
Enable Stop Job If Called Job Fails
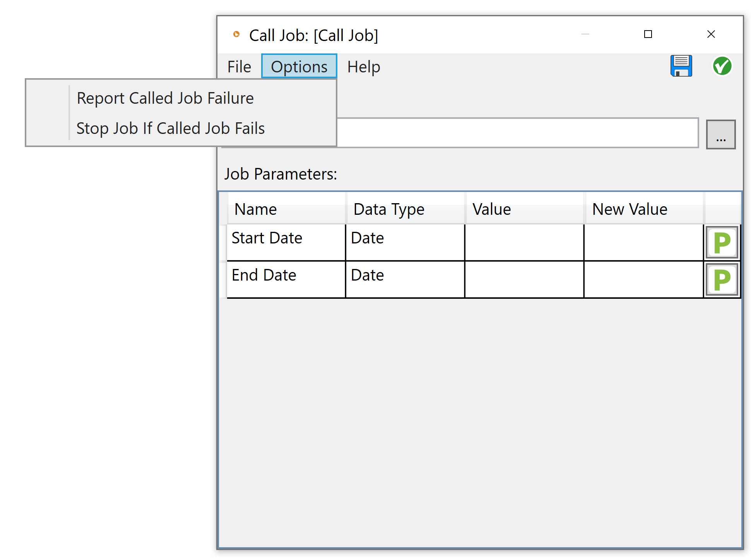171,128
